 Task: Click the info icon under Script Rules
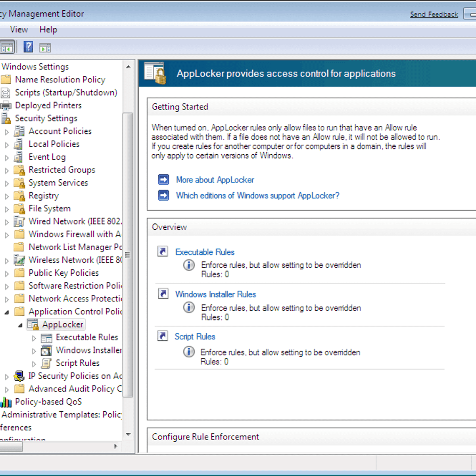point(189,352)
